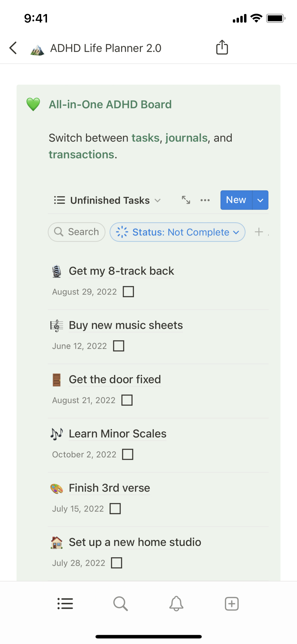
Task: Tap the bottom search magnifier icon
Action: click(121, 604)
